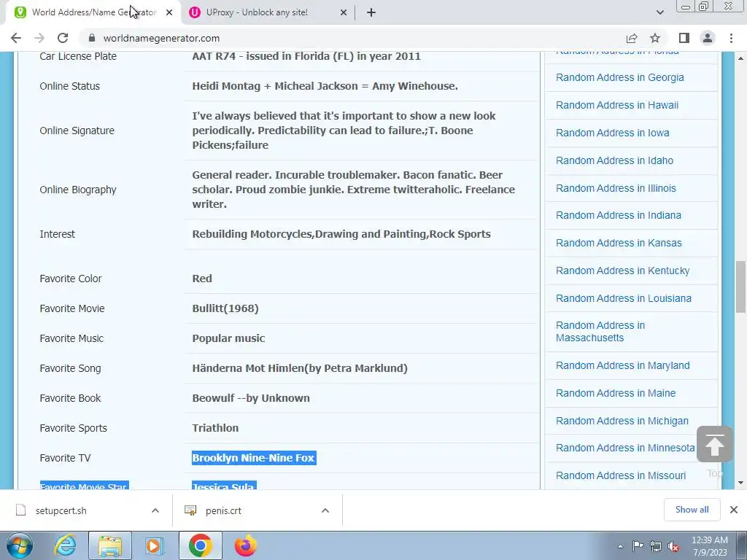Open Random Address in Kentucky link
Image resolution: width=747 pixels, height=560 pixels.
click(623, 271)
